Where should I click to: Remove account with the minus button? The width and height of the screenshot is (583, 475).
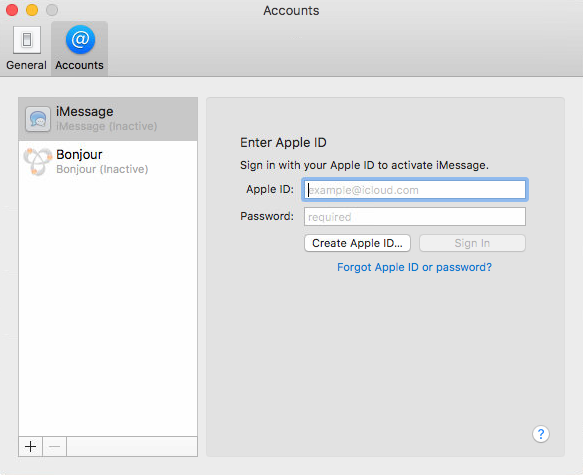point(55,446)
